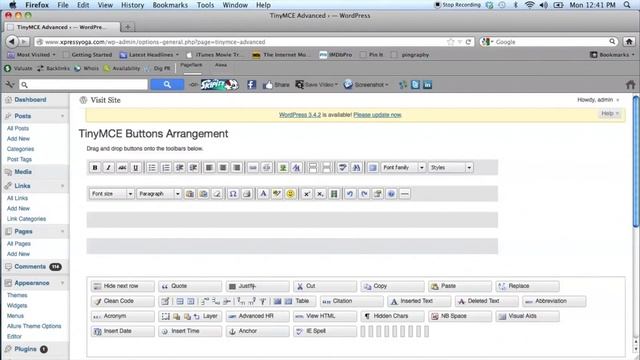
Task: Open the Save Video dropdown
Action: click(317, 84)
